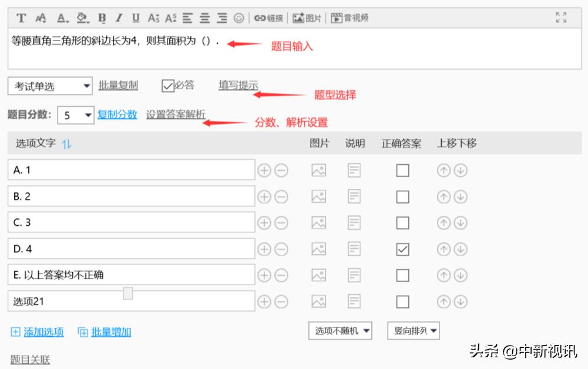Apply italic formatting to question text
The width and height of the screenshot is (588, 369).
(119, 18)
